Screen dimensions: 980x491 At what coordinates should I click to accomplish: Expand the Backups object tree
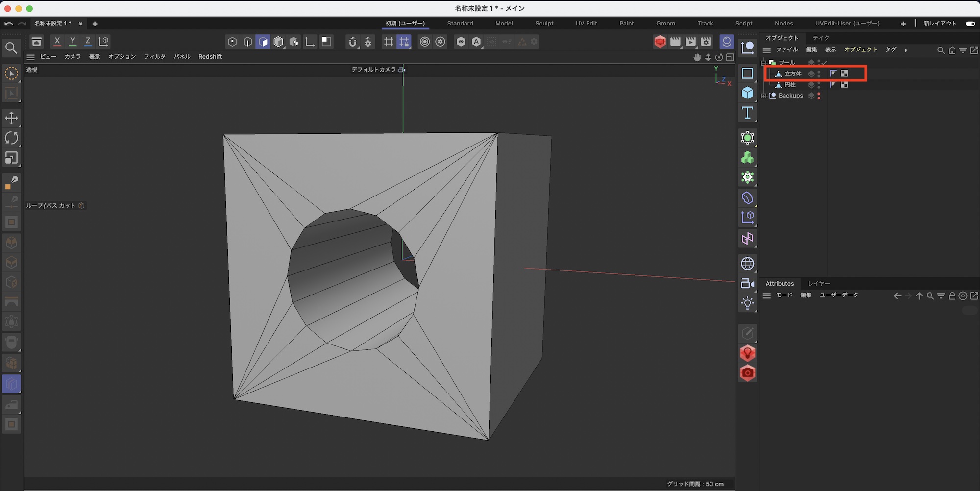(x=764, y=96)
